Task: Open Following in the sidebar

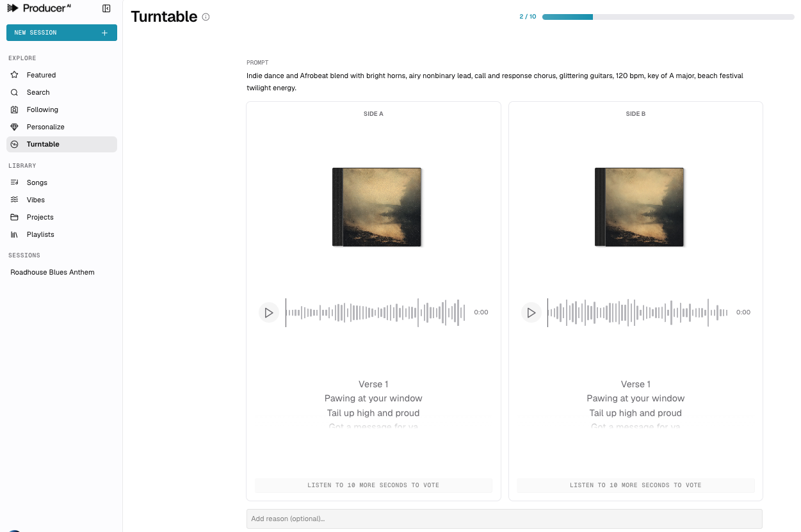Action: tap(42, 109)
